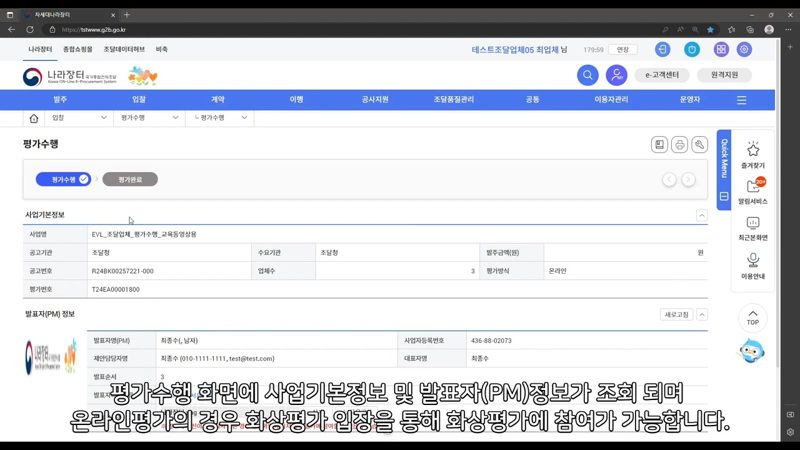Open the user profile icon
Screen dimensions: 800x450
coord(616,75)
